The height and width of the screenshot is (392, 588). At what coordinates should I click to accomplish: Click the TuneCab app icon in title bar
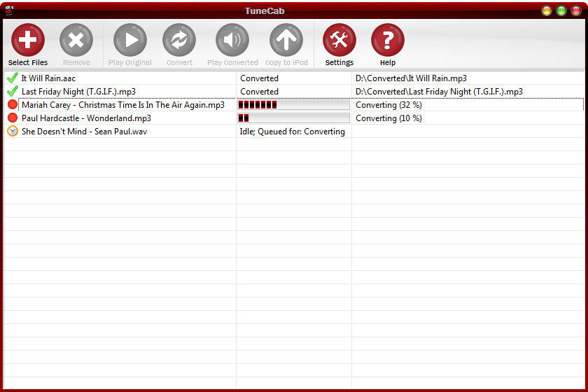pos(9,10)
